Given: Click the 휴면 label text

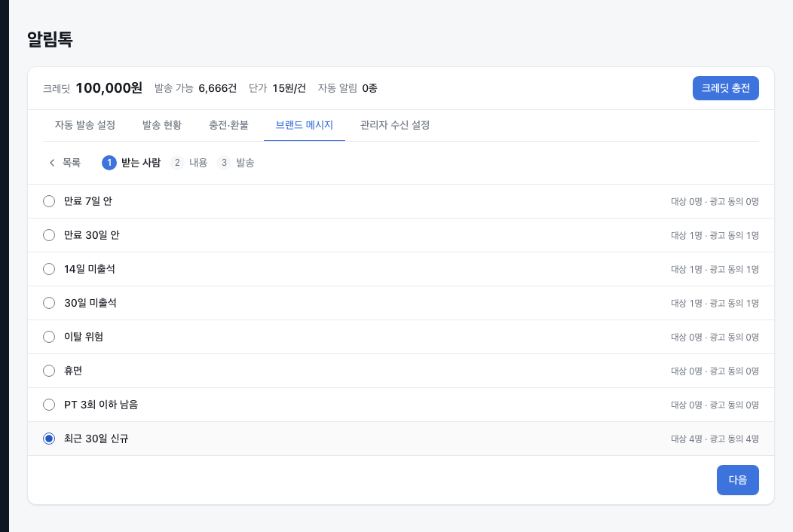Looking at the screenshot, I should [73, 371].
